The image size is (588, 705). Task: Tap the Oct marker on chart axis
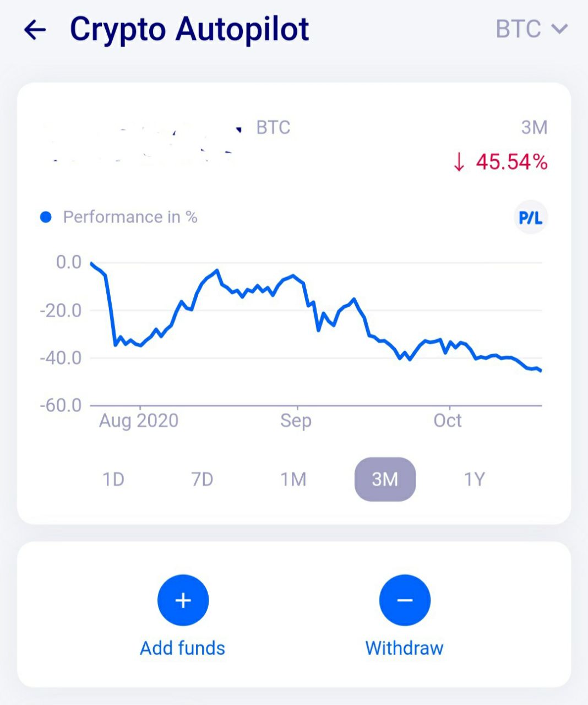click(448, 421)
